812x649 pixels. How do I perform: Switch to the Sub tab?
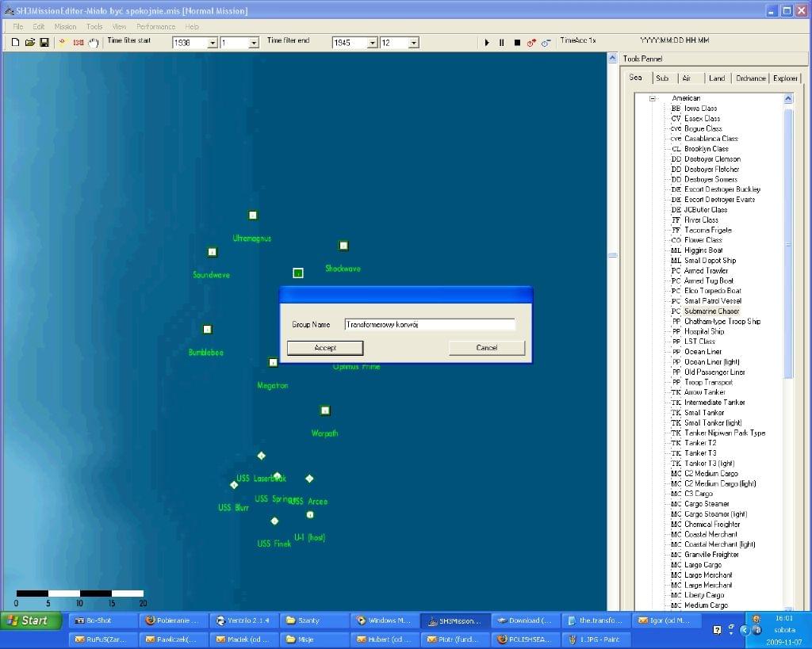point(662,78)
